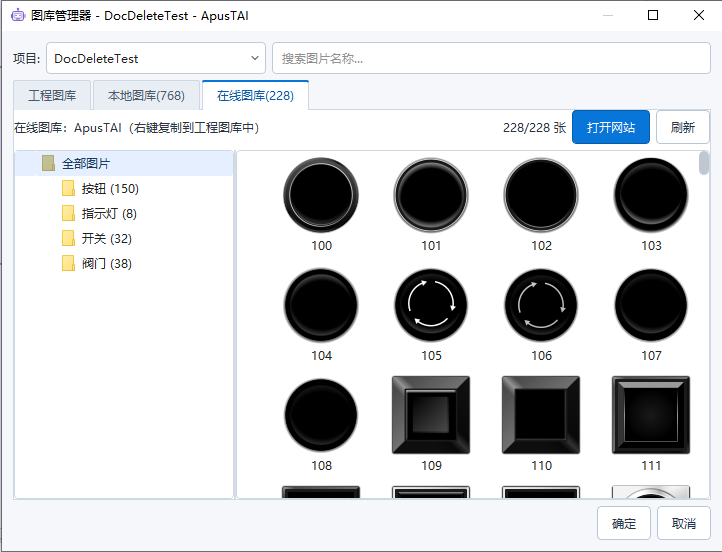The image size is (722, 552).
Task: Click the folder icon next to 阀门 (38)
Action: tap(68, 263)
